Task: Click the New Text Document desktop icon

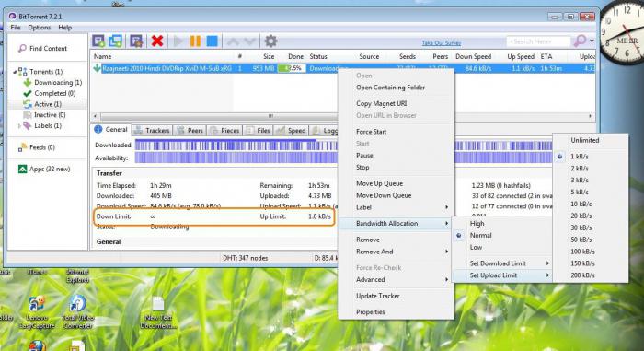Action: [158, 312]
